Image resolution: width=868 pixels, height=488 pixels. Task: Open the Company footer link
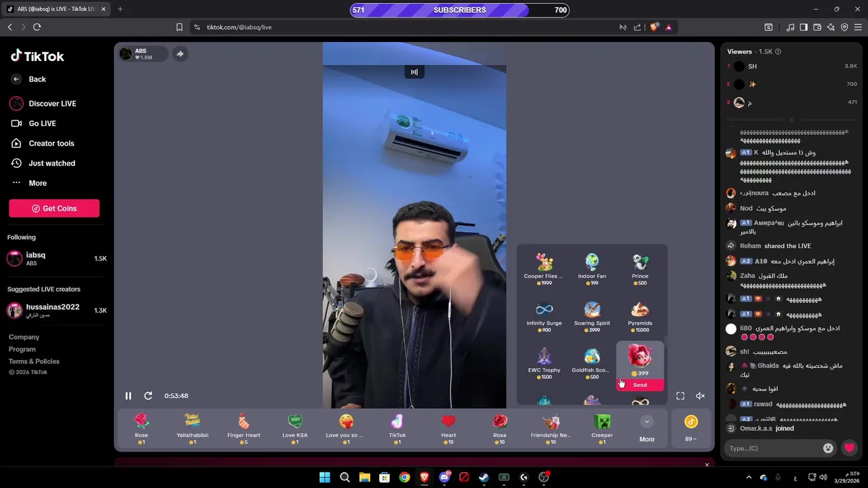pos(24,337)
